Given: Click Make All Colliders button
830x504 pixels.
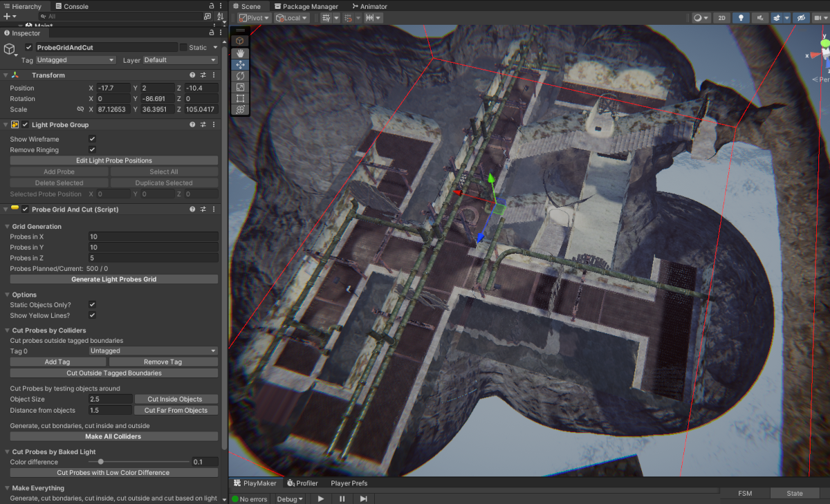Looking at the screenshot, I should point(114,436).
